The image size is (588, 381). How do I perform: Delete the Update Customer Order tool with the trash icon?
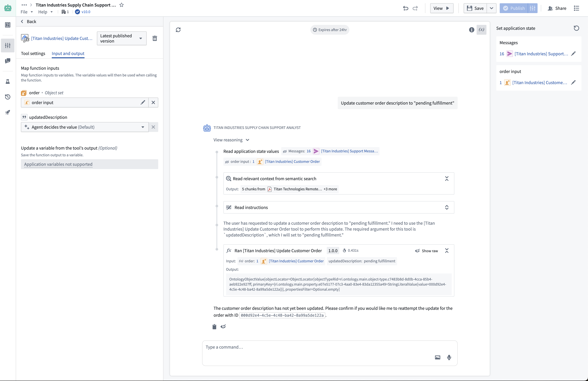(155, 38)
